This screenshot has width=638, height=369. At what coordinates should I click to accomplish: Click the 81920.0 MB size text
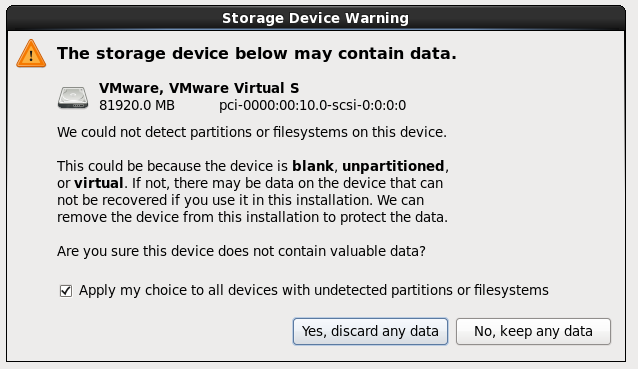click(x=137, y=105)
